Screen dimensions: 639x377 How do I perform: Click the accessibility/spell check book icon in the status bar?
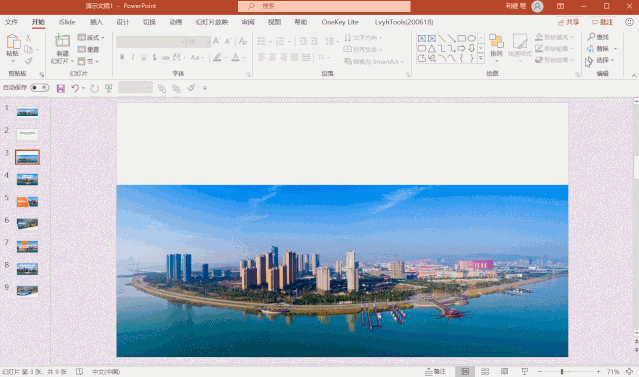click(x=79, y=372)
